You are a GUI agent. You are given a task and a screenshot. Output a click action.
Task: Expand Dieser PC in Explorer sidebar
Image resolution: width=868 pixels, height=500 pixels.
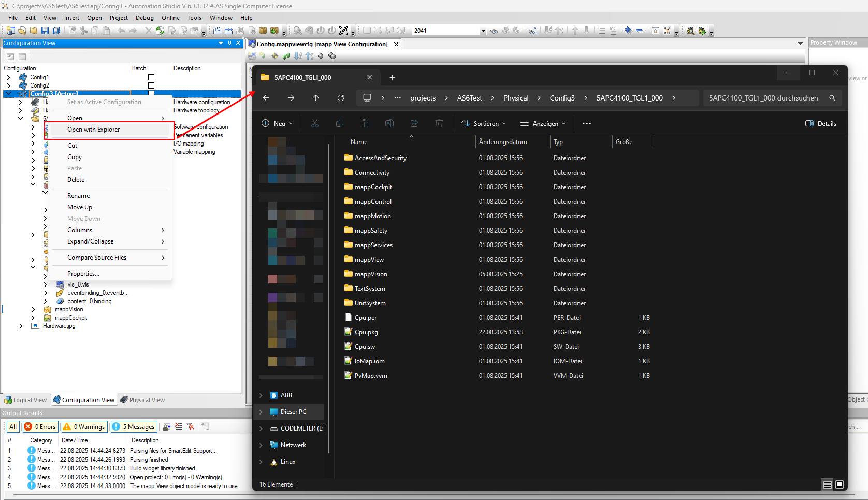click(261, 412)
